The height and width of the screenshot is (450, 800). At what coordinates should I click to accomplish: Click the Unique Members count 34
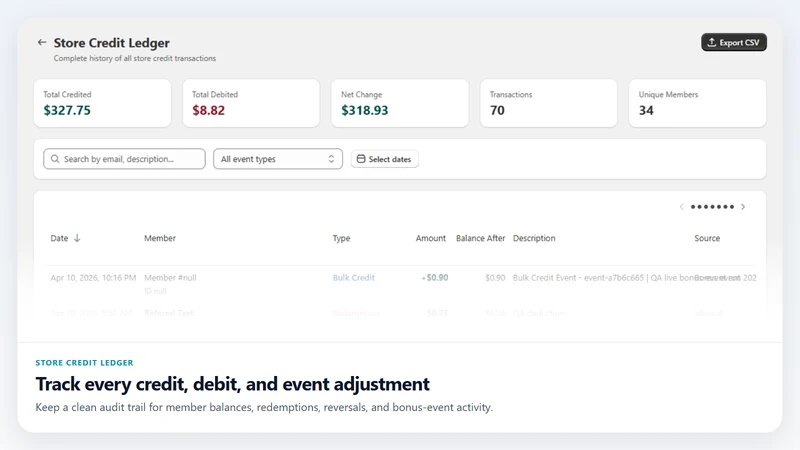(x=646, y=110)
